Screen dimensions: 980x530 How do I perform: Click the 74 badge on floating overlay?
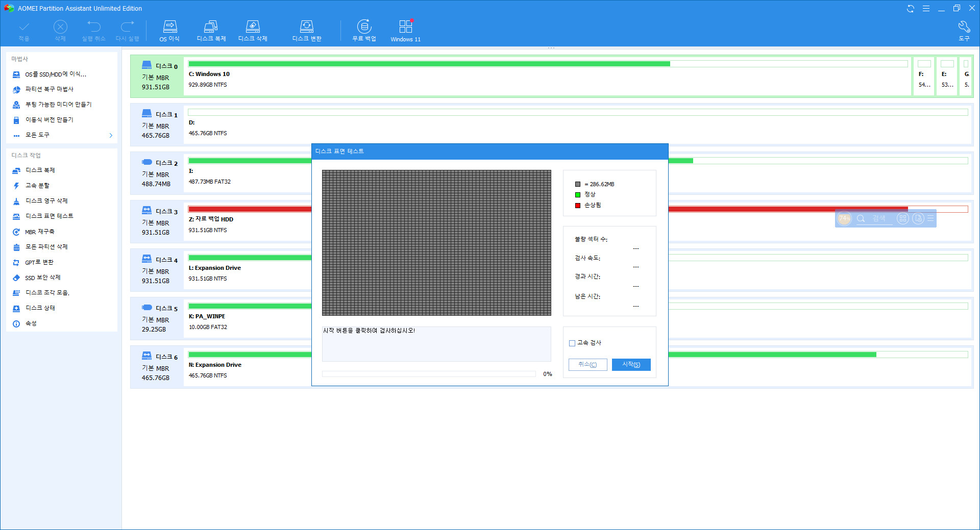pos(844,218)
